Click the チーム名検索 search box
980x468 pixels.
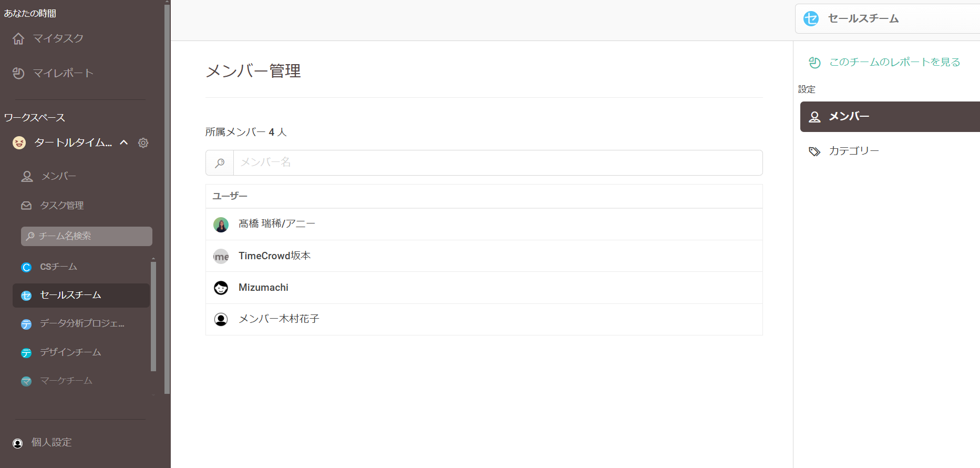(x=87, y=237)
